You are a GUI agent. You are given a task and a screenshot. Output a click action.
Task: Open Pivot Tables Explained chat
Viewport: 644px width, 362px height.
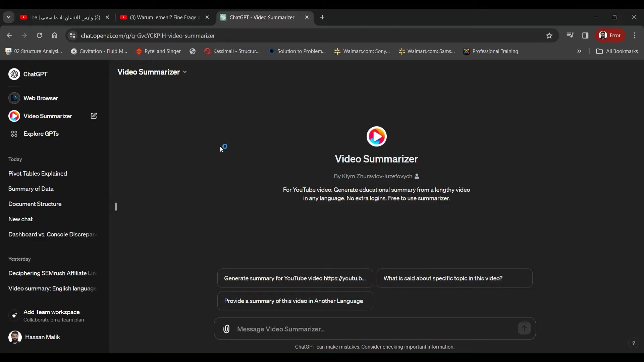[x=38, y=174]
